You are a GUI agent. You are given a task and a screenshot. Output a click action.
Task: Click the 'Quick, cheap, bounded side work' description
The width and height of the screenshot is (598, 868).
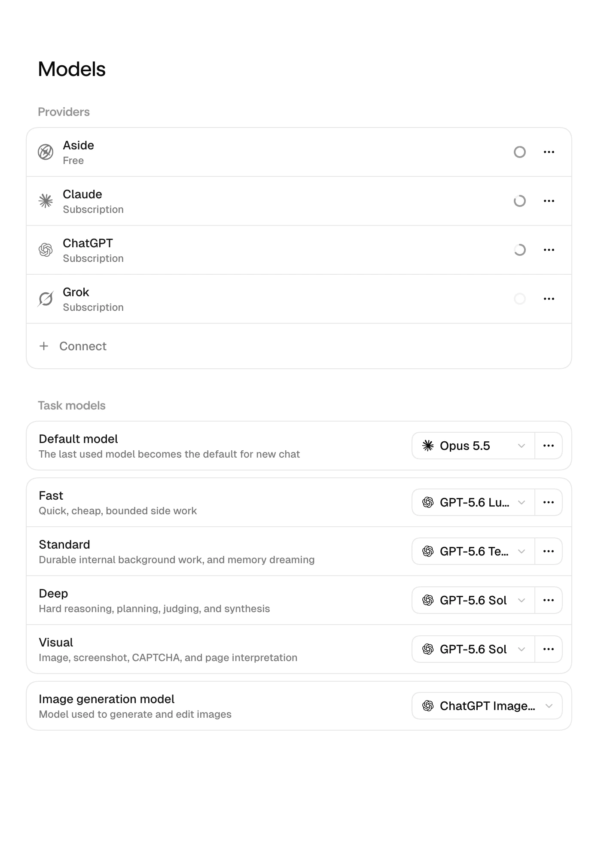[118, 511]
